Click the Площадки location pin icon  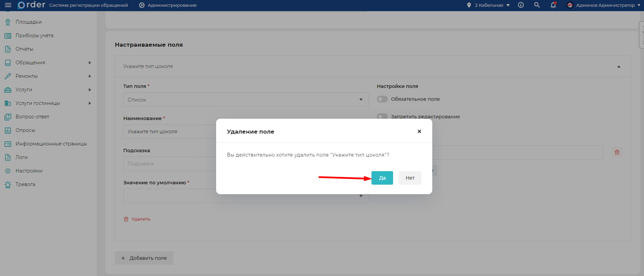[x=8, y=22]
